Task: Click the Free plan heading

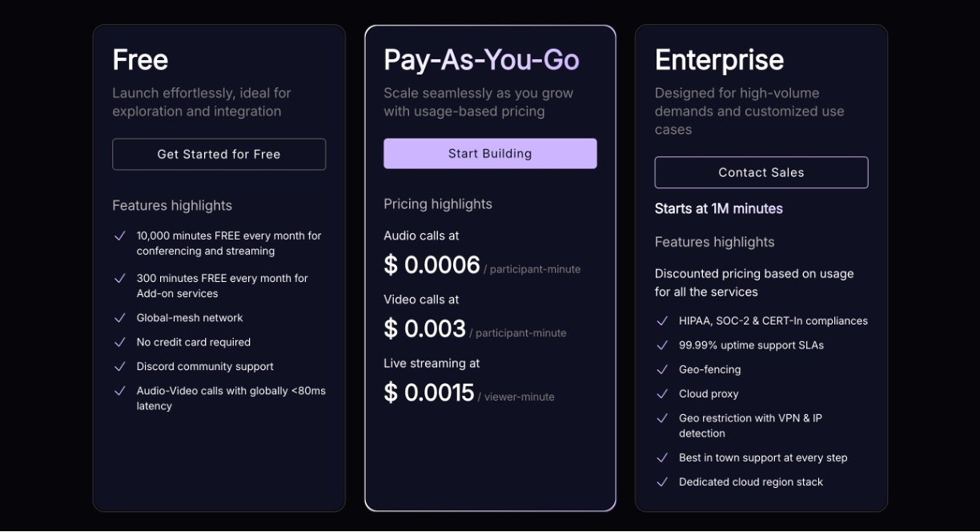Action: pyautogui.click(x=140, y=60)
